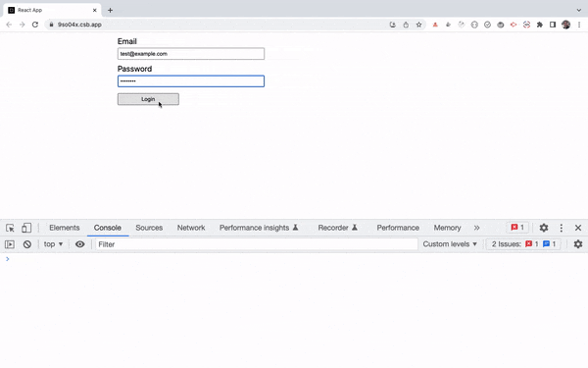Open the DevTools three-dot customize menu
This screenshot has height=368, width=588.
coord(562,228)
